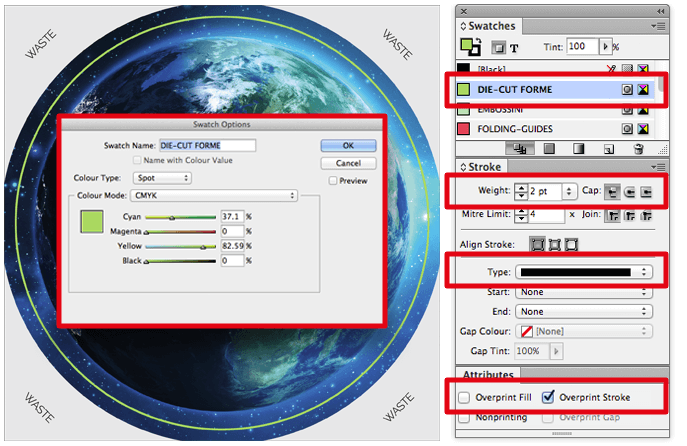Enable the Overprint Fill checkbox
Screen dimensions: 687x446
(x=467, y=397)
